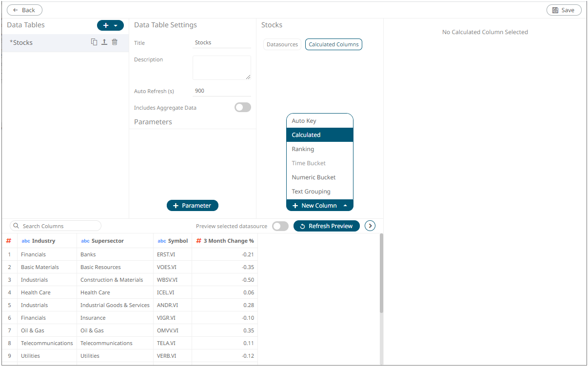Click the Auto Refresh seconds field
The image size is (588, 367).
(x=222, y=91)
